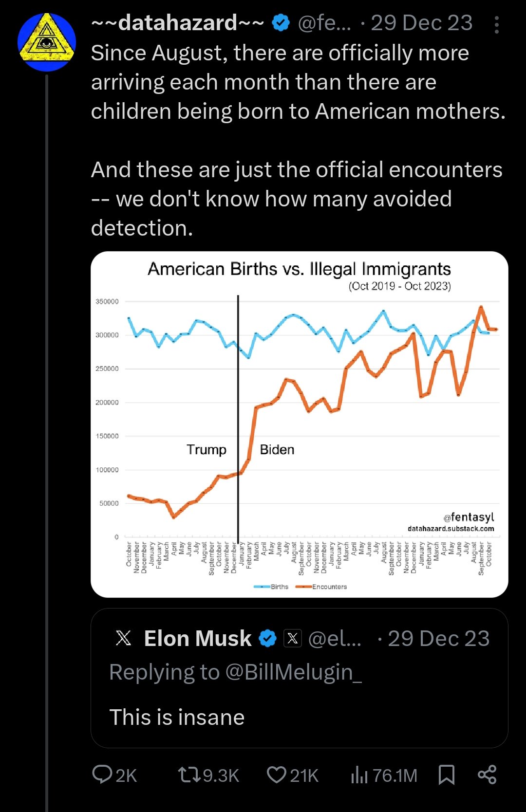Image resolution: width=526 pixels, height=812 pixels.
Task: Click Elon Musk's blue verified badge
Action: [267, 638]
